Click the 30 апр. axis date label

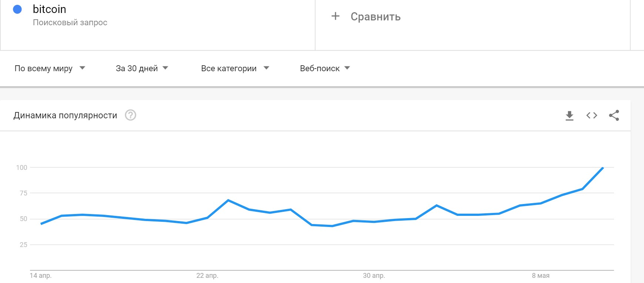pos(374,276)
